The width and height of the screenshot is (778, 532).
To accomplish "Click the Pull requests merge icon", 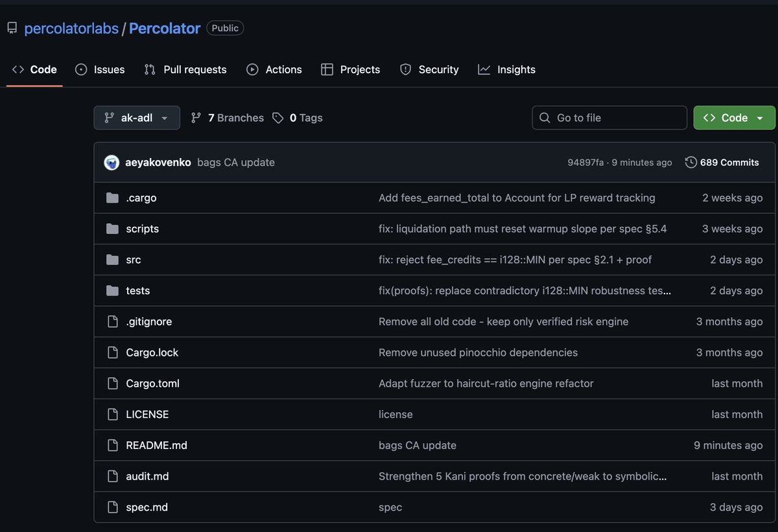I will (x=150, y=69).
